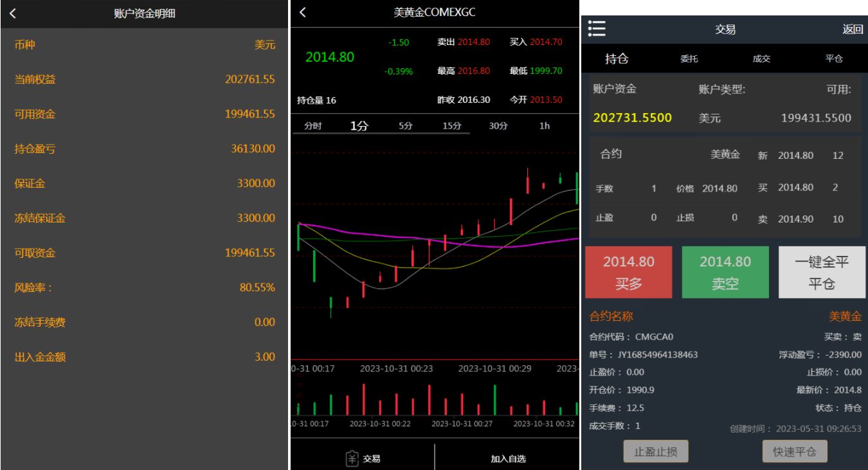Click 一键全平 平仓 to close all positions
Image resolution: width=868 pixels, height=470 pixels.
(822, 271)
